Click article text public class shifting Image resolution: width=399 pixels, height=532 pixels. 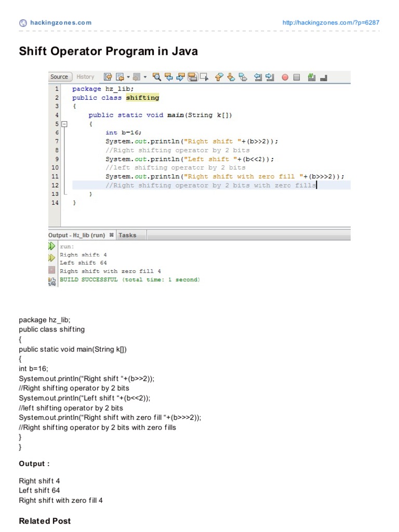52,329
